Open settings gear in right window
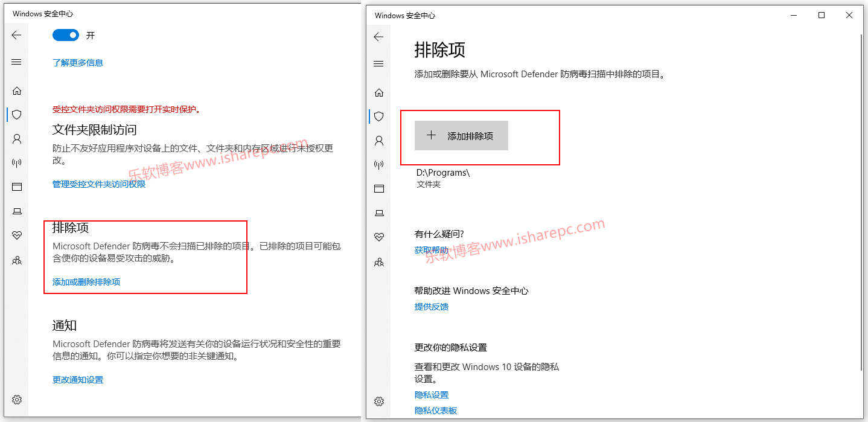 pos(379,401)
